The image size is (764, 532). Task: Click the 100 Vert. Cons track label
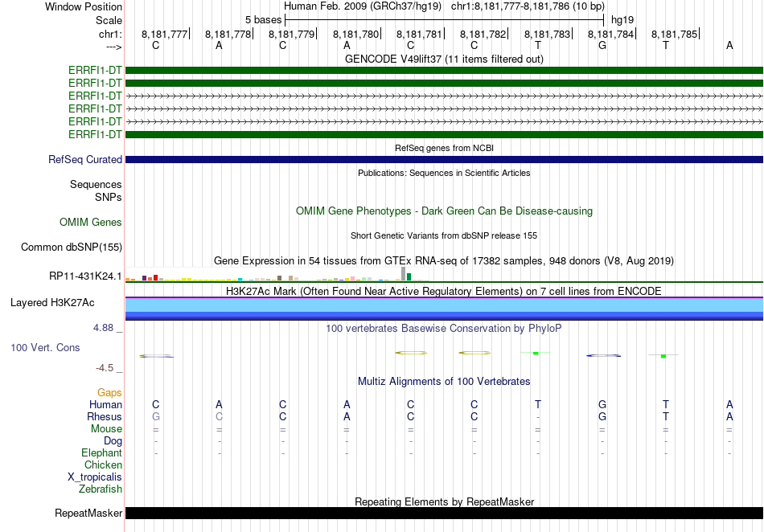pos(45,347)
